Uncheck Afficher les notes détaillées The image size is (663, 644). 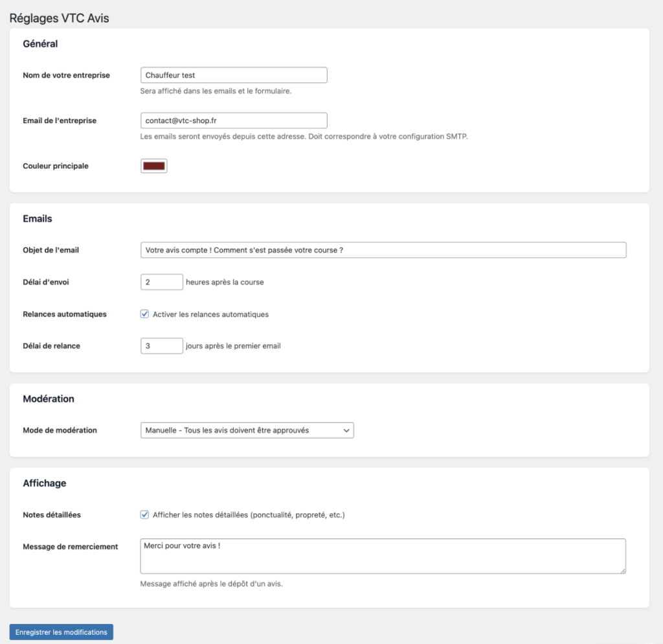(x=144, y=514)
